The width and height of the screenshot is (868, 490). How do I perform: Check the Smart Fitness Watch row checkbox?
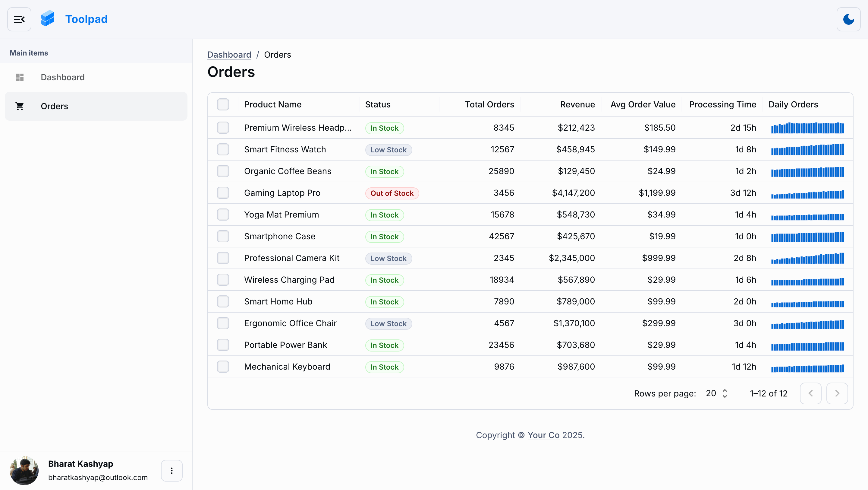223,149
